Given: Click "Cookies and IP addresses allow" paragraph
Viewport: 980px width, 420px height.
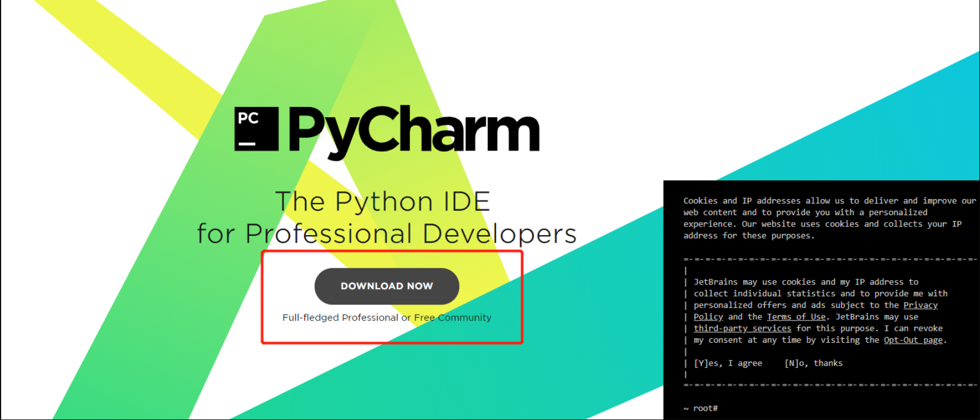Looking at the screenshot, I should click(x=830, y=218).
